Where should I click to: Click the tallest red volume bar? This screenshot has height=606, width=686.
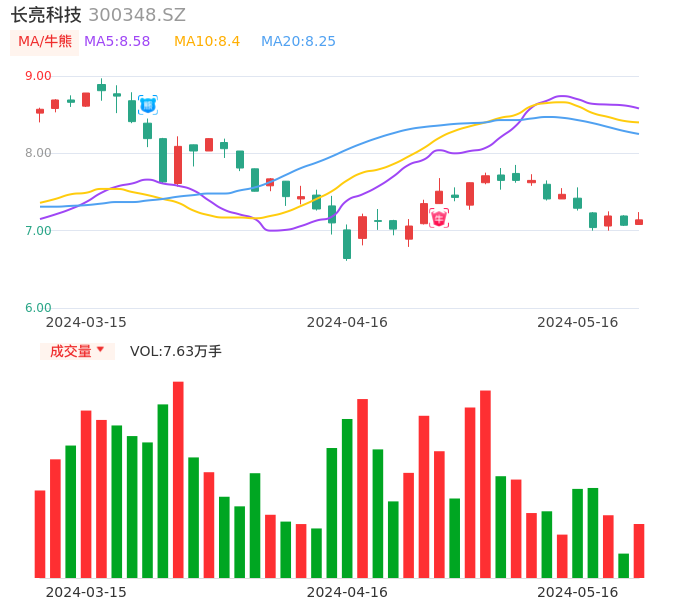(x=178, y=480)
